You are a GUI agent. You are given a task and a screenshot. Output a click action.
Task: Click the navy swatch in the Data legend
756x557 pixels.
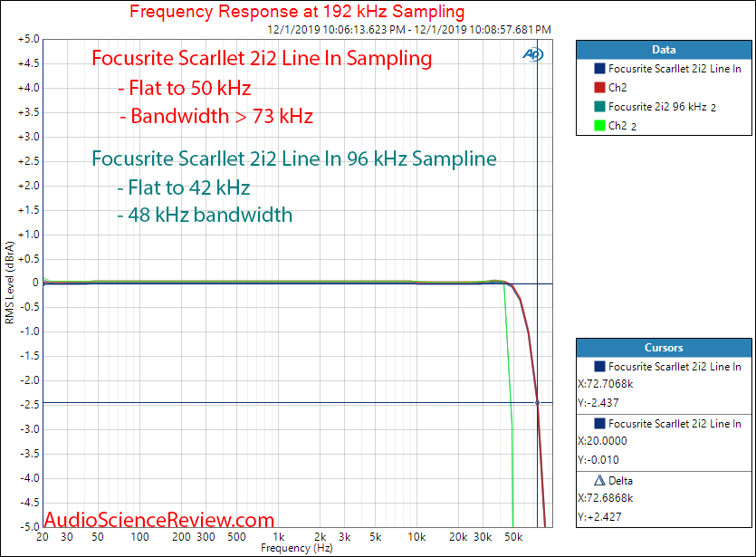coord(599,69)
